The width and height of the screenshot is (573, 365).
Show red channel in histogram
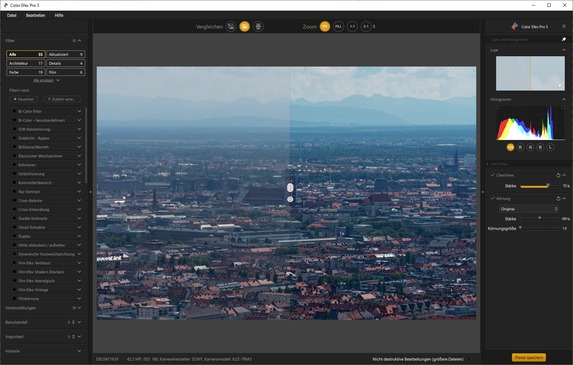click(x=520, y=147)
